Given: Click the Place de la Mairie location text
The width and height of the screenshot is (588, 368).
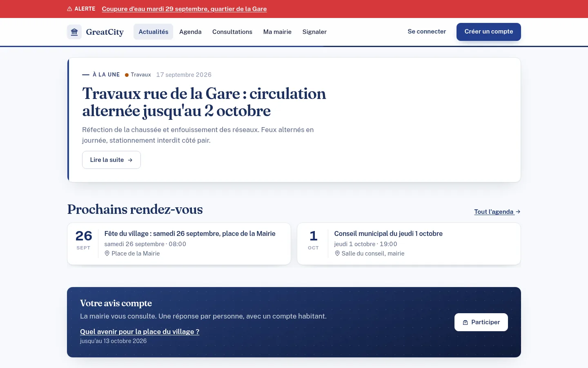Looking at the screenshot, I should pyautogui.click(x=136, y=254).
